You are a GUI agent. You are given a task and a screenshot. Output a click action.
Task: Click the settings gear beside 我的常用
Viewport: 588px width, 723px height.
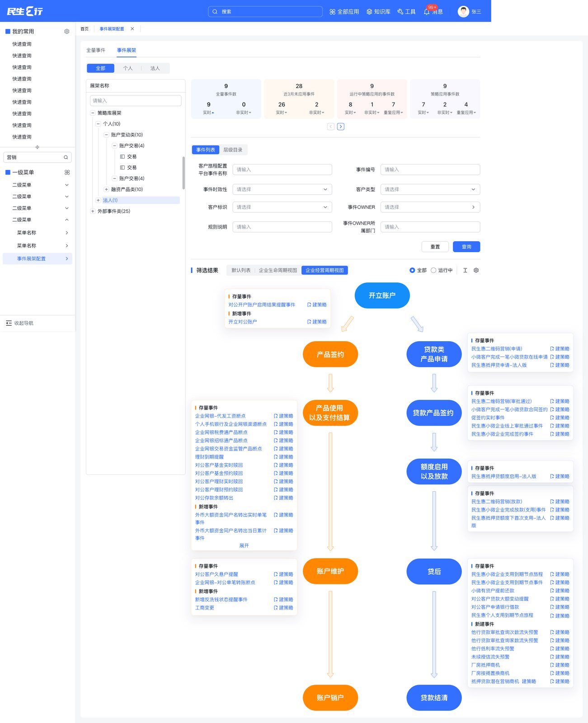click(67, 32)
